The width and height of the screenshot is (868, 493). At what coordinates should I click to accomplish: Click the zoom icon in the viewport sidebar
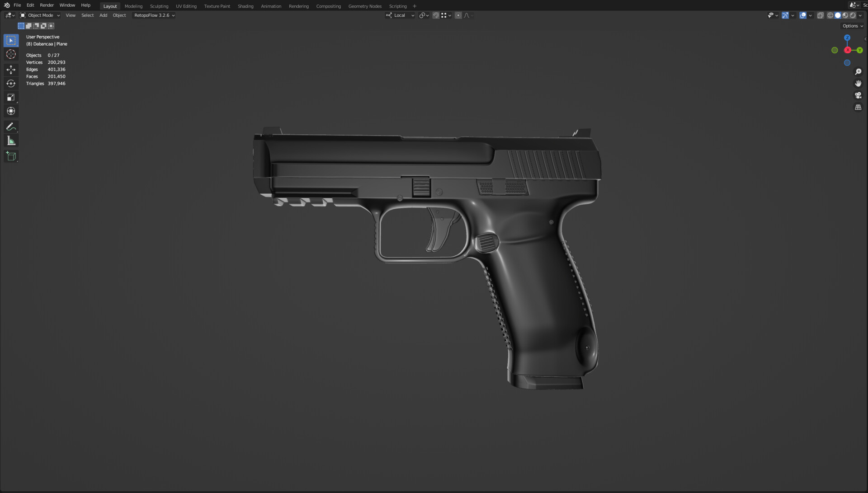click(859, 71)
